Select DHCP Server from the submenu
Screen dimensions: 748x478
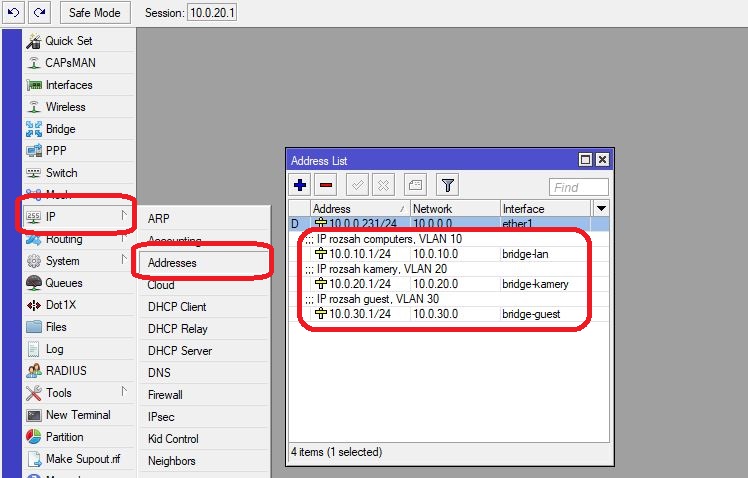[x=180, y=351]
